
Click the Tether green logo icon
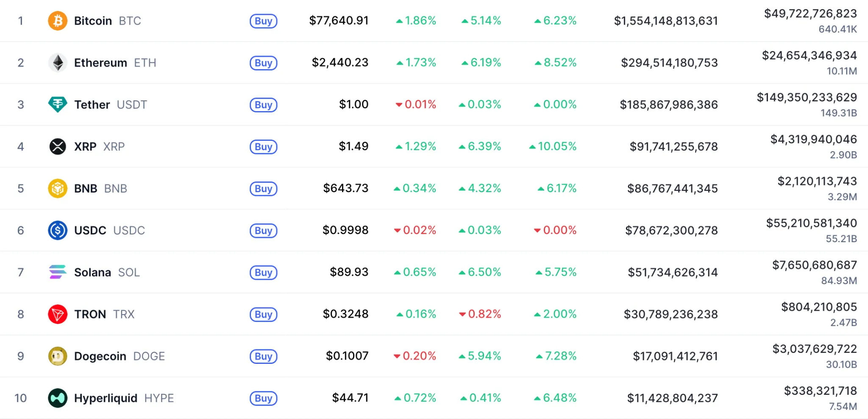tap(58, 104)
